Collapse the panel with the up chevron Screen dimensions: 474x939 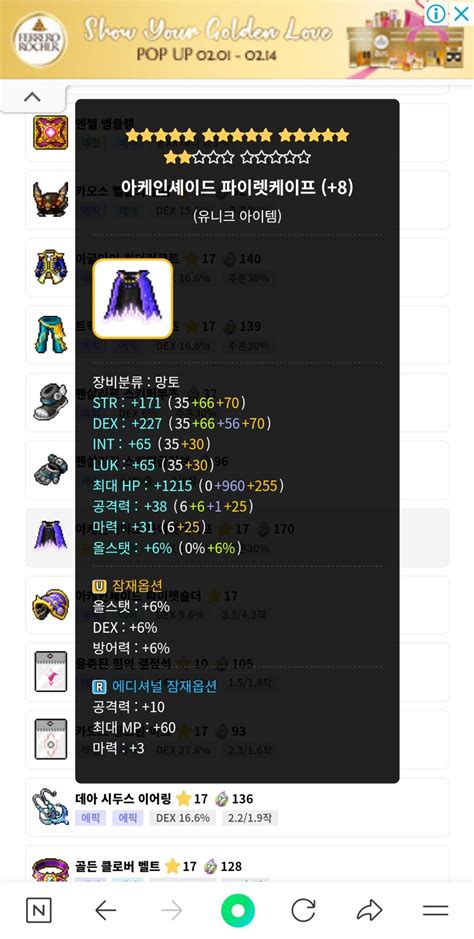(x=32, y=96)
